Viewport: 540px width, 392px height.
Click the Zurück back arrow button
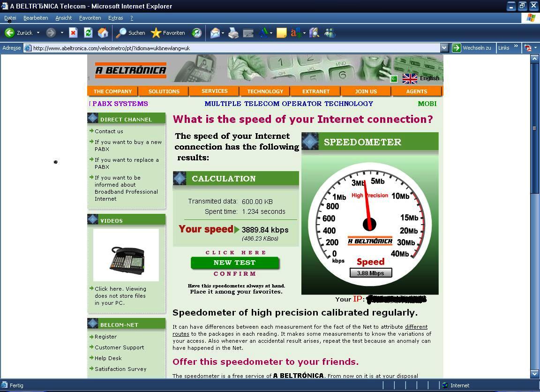[18, 33]
